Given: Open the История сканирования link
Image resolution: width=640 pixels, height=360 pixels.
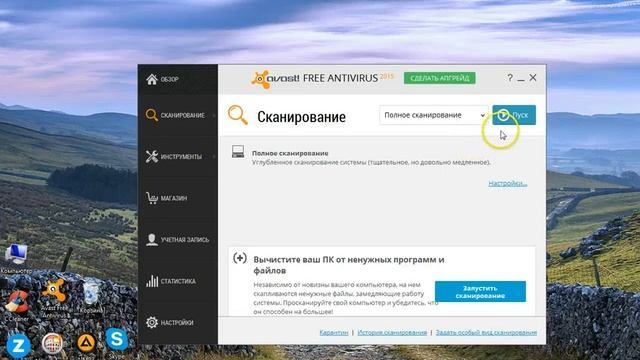Looking at the screenshot, I should (392, 333).
